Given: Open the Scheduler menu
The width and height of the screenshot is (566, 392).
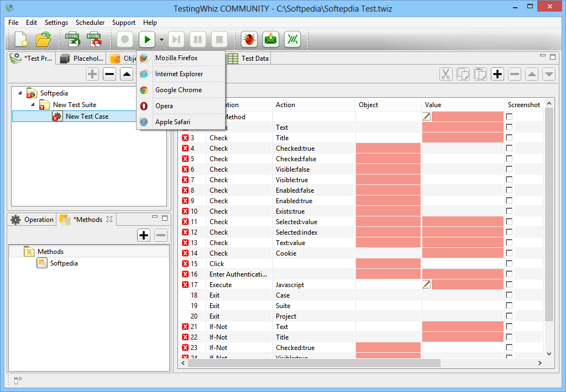Looking at the screenshot, I should 90,22.
